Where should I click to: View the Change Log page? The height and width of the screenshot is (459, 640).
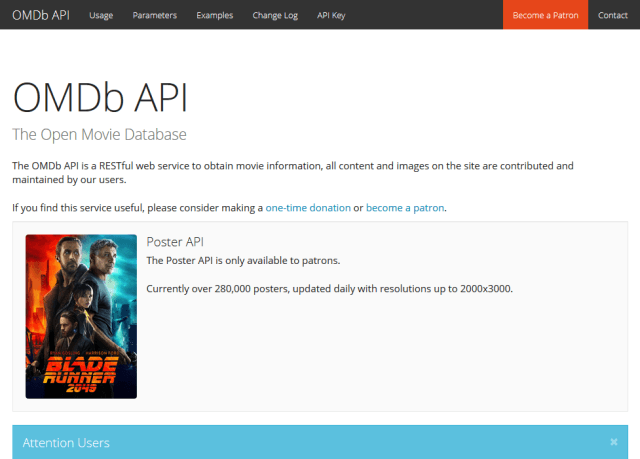click(275, 15)
